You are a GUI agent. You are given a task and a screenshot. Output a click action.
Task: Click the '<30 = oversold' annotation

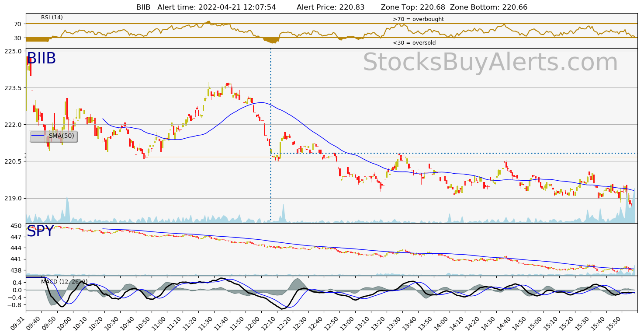[x=414, y=43]
